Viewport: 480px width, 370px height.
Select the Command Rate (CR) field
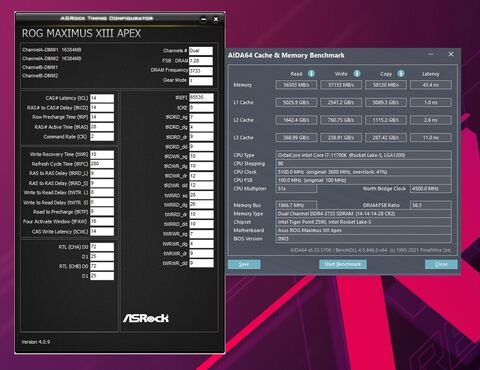pyautogui.click(x=102, y=137)
